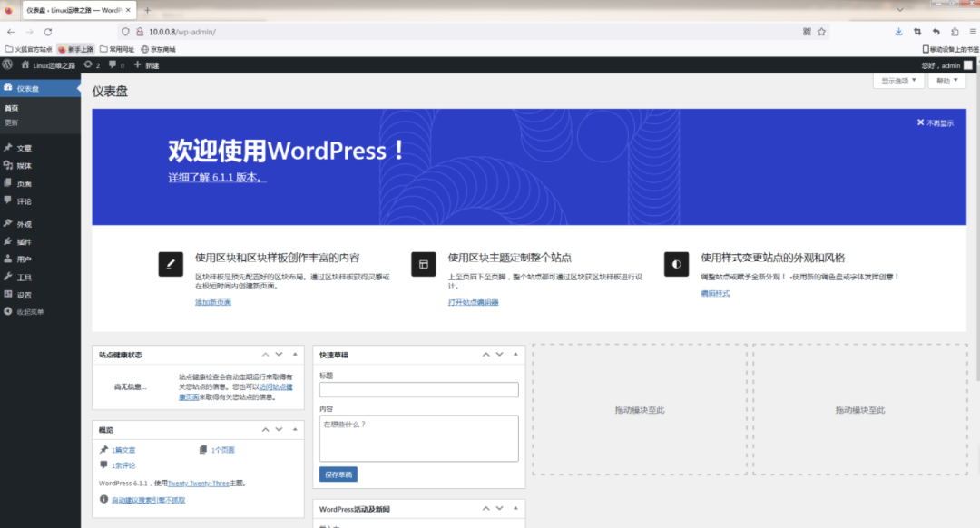Click the Firefox downloads arrow icon
The image size is (980, 528).
pos(898,32)
